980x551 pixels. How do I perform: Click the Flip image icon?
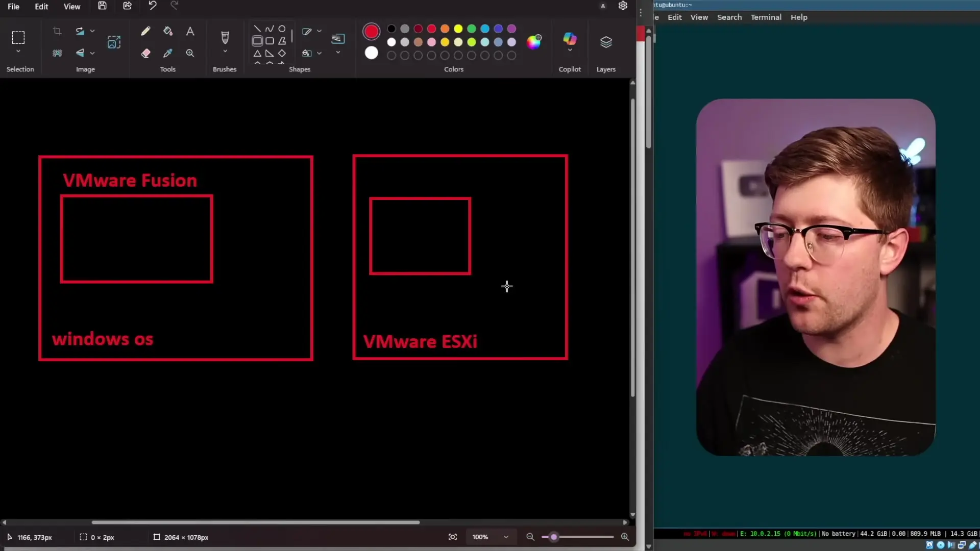pos(80,53)
